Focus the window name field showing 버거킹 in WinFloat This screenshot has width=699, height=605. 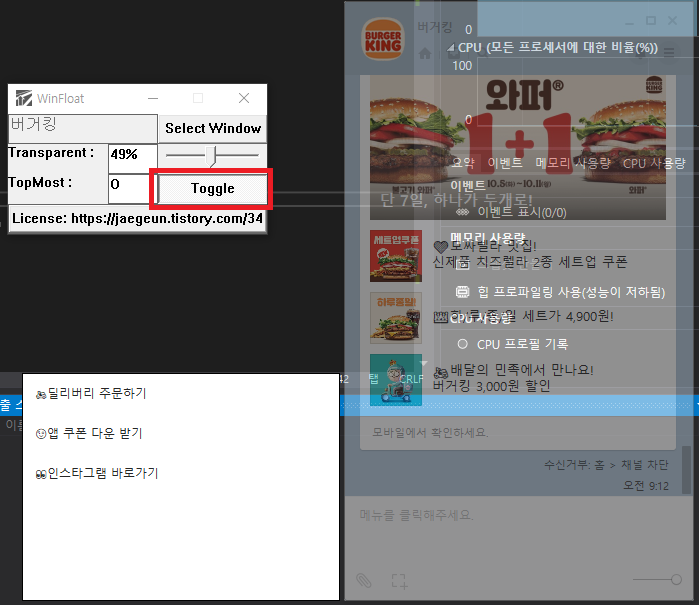click(83, 128)
